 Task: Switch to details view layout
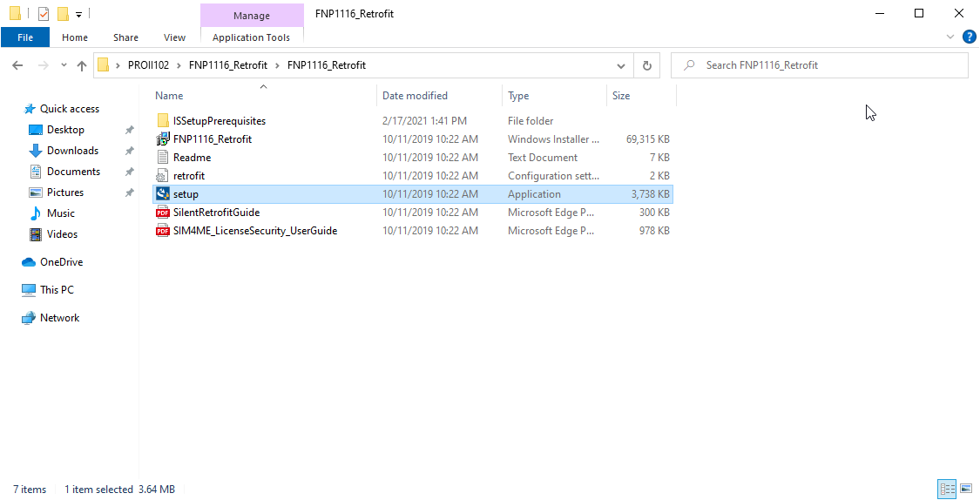pos(947,489)
